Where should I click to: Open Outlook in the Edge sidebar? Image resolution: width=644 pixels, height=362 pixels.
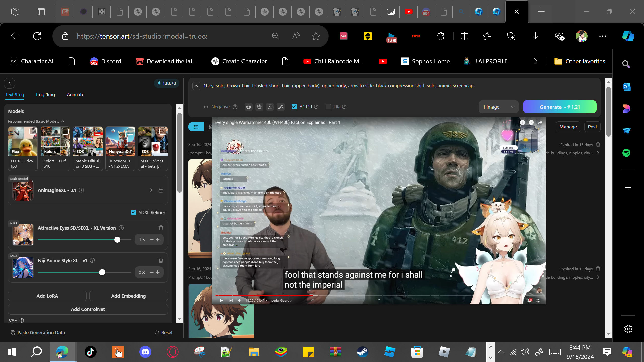click(x=626, y=87)
